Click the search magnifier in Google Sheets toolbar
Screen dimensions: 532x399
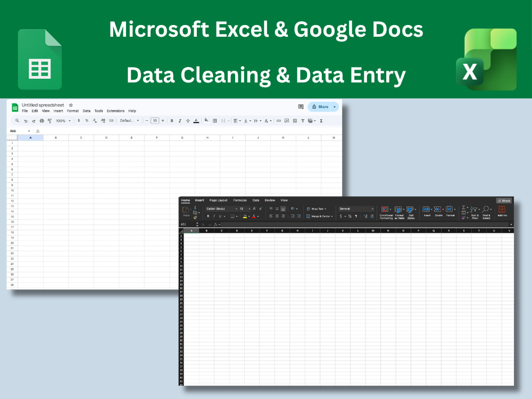coord(17,120)
